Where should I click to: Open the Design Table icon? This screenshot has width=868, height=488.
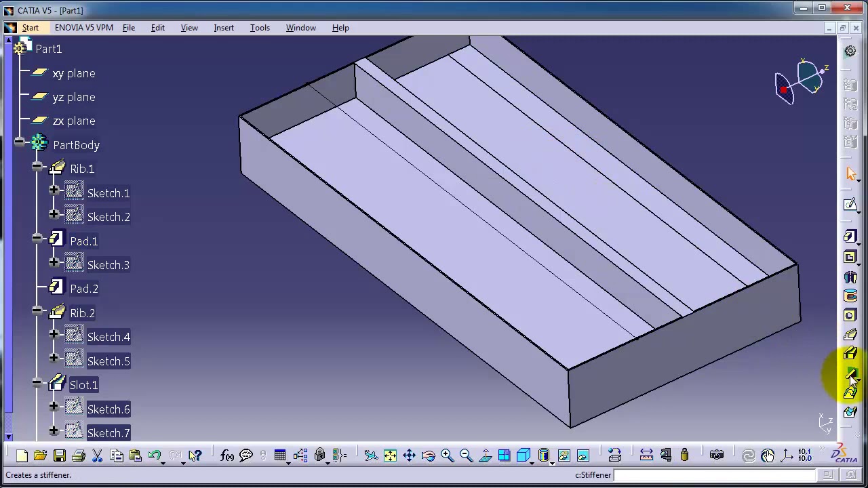(x=280, y=455)
